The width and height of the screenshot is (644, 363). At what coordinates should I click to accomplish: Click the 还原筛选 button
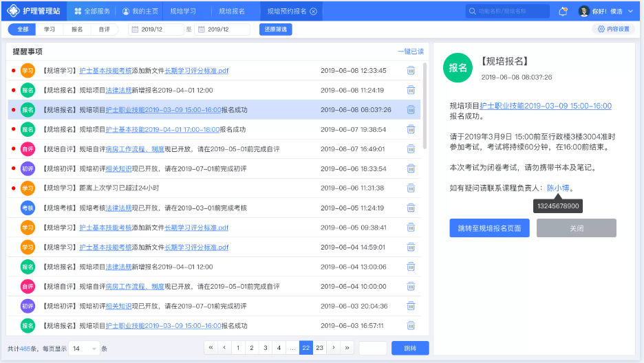(x=276, y=30)
